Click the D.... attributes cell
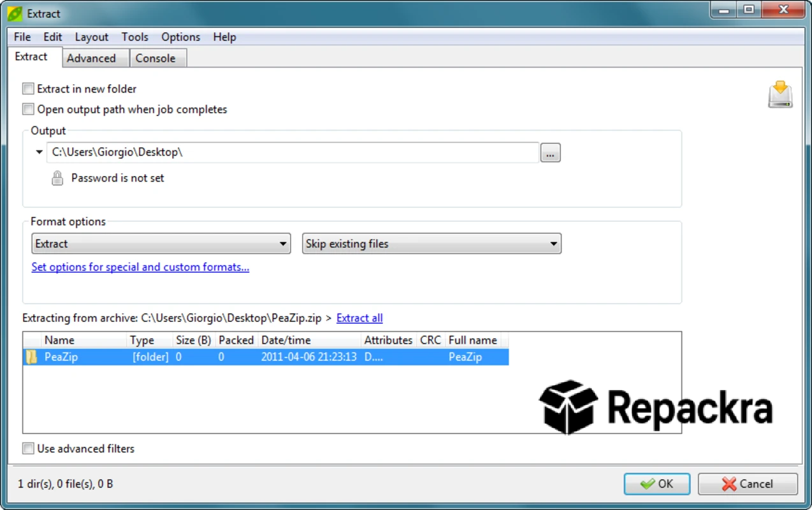The width and height of the screenshot is (812, 510). pos(373,357)
